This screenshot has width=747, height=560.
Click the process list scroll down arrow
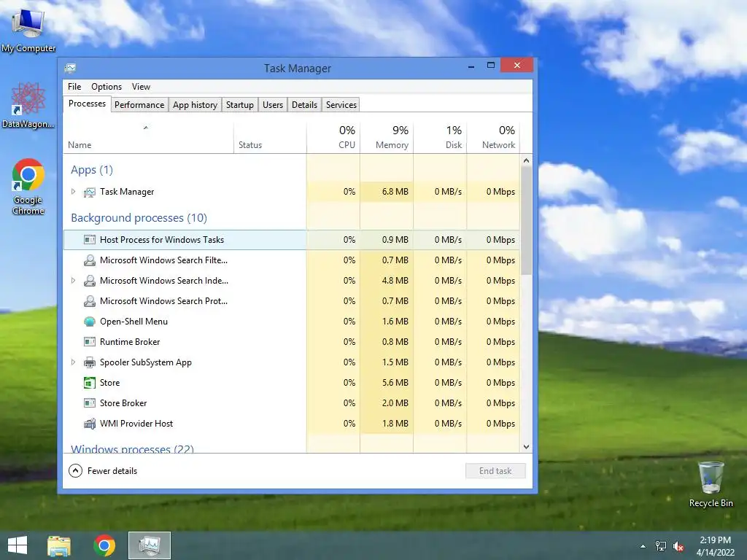click(527, 447)
